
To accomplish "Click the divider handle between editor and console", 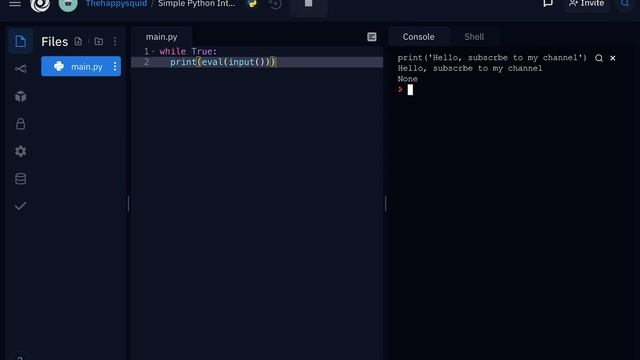I will point(385,204).
